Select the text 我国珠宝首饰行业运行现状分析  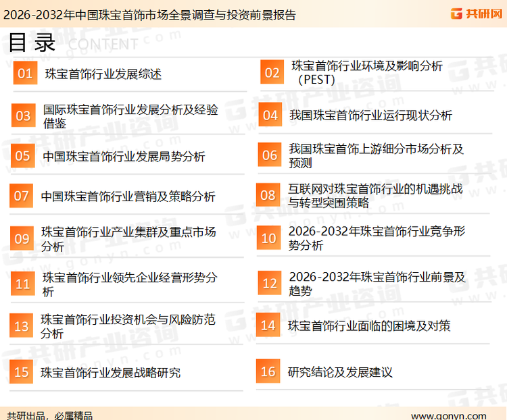371,115
